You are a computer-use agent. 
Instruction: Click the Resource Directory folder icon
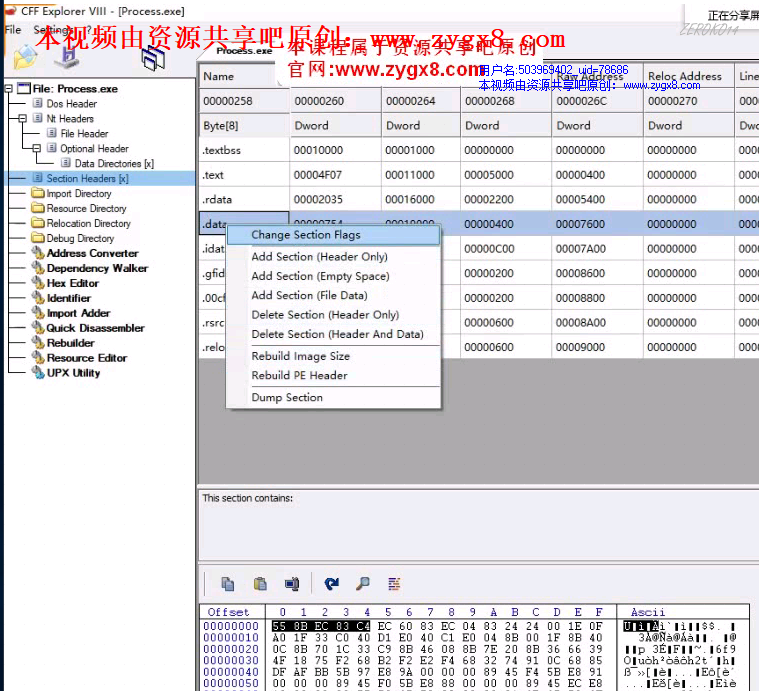(37, 208)
